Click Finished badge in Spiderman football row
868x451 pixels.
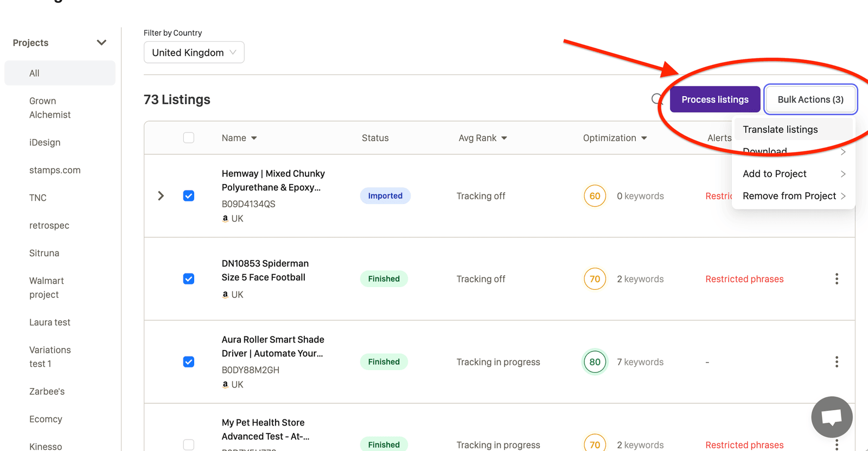click(x=384, y=279)
